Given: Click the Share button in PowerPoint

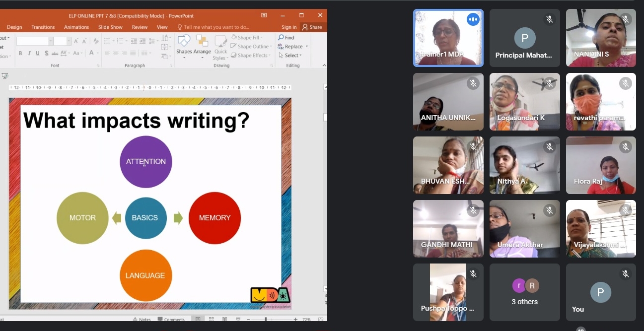Looking at the screenshot, I should 312,27.
